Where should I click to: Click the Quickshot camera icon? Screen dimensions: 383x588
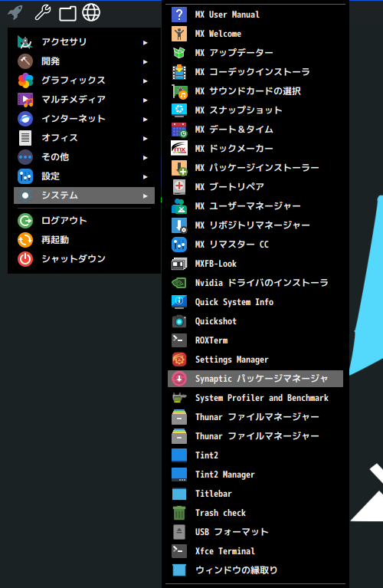click(179, 321)
